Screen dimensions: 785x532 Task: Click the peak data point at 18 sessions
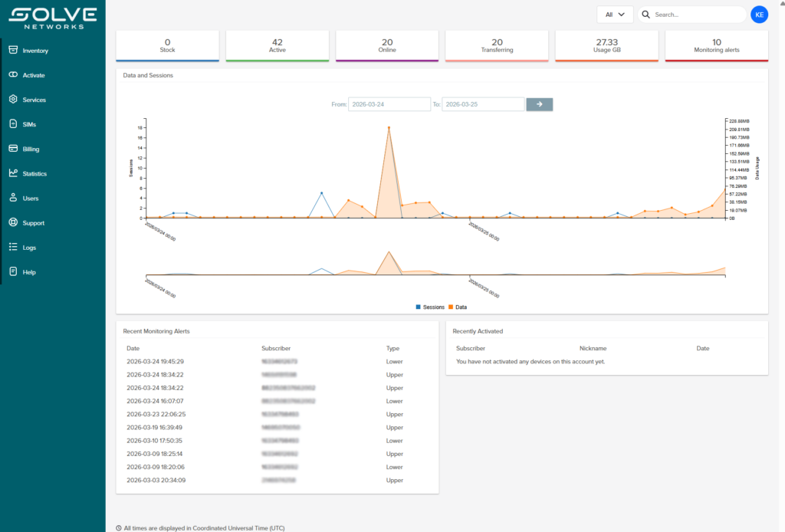pos(389,127)
